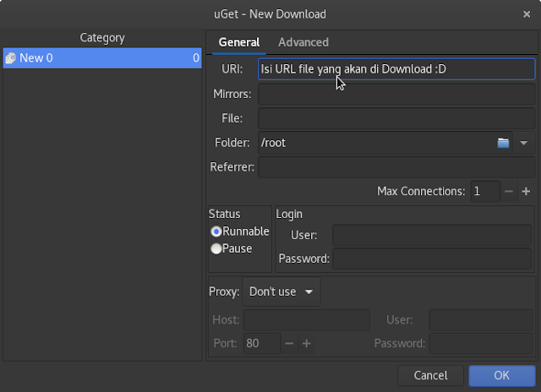Increase Max Connections with plus button
This screenshot has height=392, width=541.
(526, 191)
